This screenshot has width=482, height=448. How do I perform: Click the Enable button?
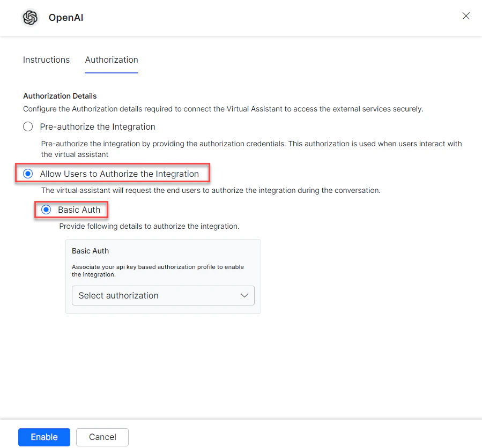point(44,437)
